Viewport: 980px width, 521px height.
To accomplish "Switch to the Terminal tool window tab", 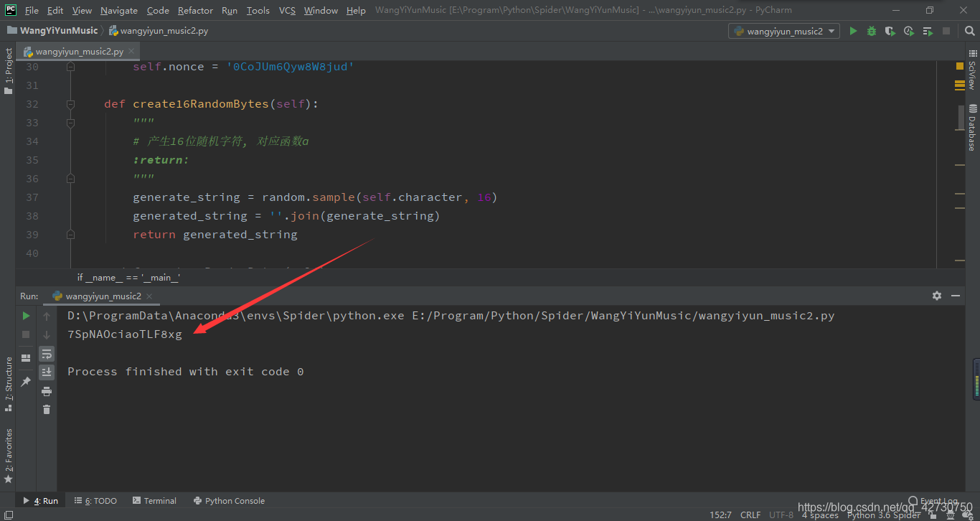I will click(154, 501).
